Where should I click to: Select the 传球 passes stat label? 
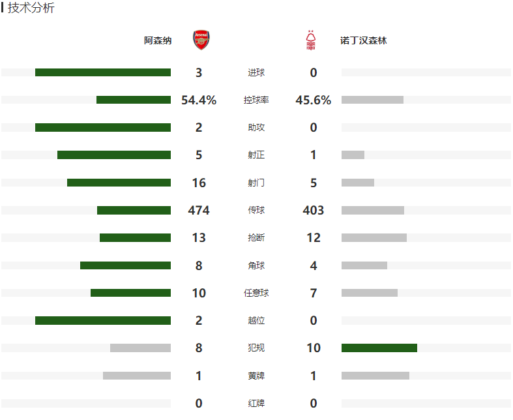pyautogui.click(x=256, y=210)
